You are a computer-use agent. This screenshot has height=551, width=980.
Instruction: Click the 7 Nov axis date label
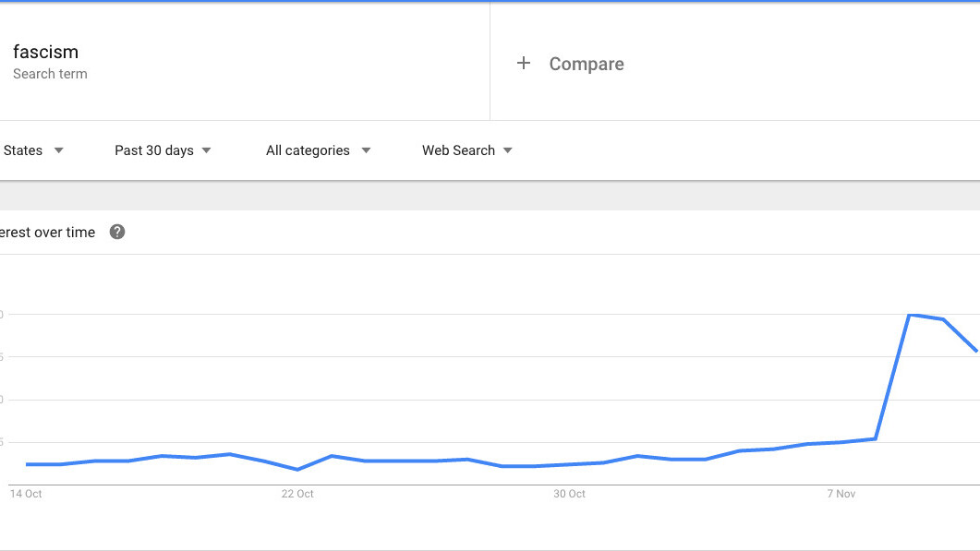841,494
